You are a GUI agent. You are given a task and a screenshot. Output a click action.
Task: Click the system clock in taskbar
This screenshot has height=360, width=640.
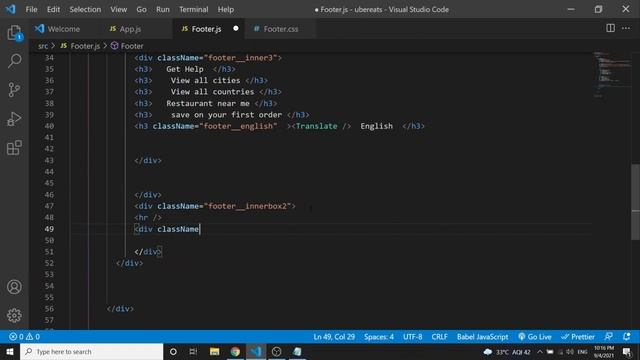(604, 352)
